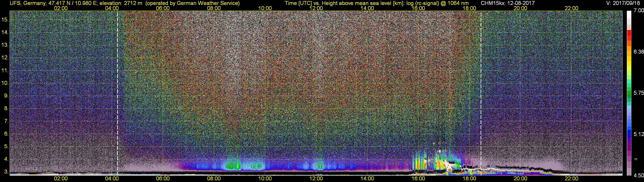Click the '5.12' colorbar value
This screenshot has width=644, height=182.
click(639, 134)
